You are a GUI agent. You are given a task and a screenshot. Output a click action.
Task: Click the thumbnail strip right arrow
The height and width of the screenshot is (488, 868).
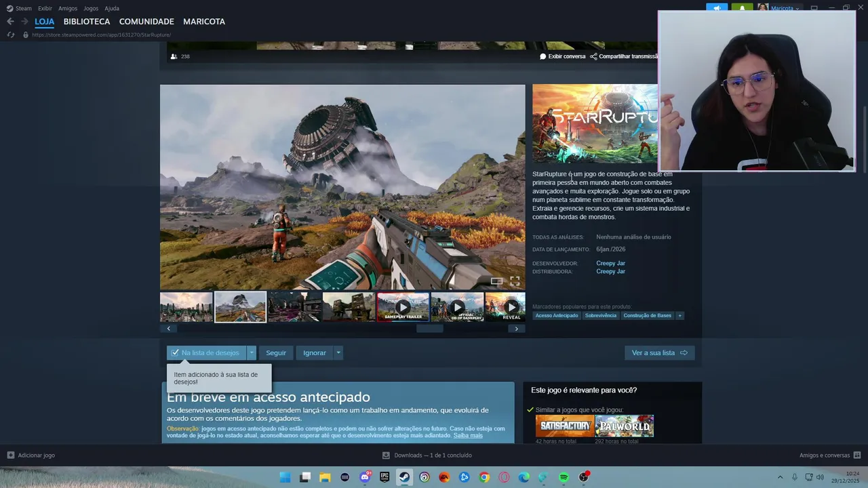tap(517, 329)
